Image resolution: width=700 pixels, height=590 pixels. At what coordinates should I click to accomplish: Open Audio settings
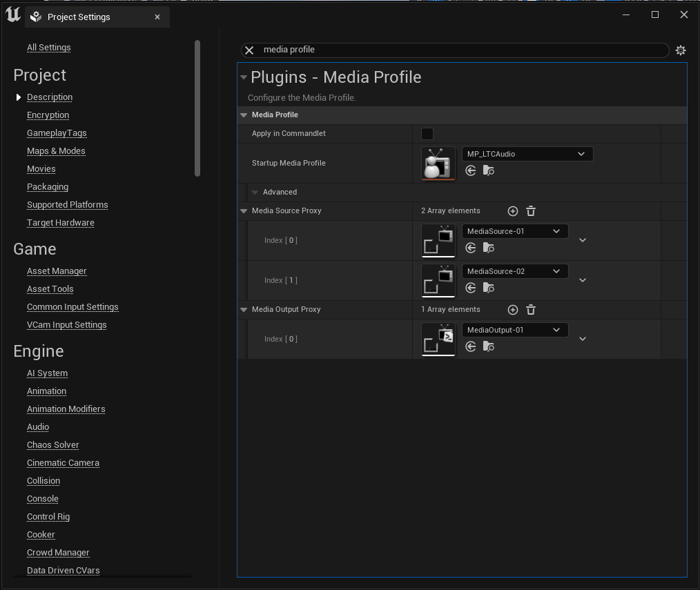pos(38,426)
